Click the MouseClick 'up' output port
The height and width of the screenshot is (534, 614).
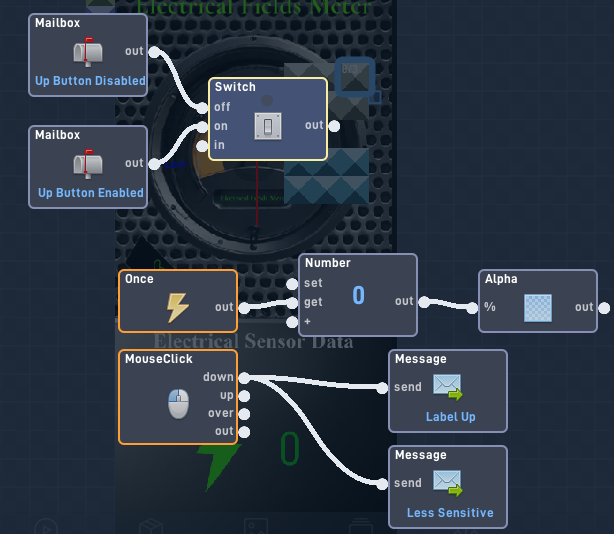244,396
